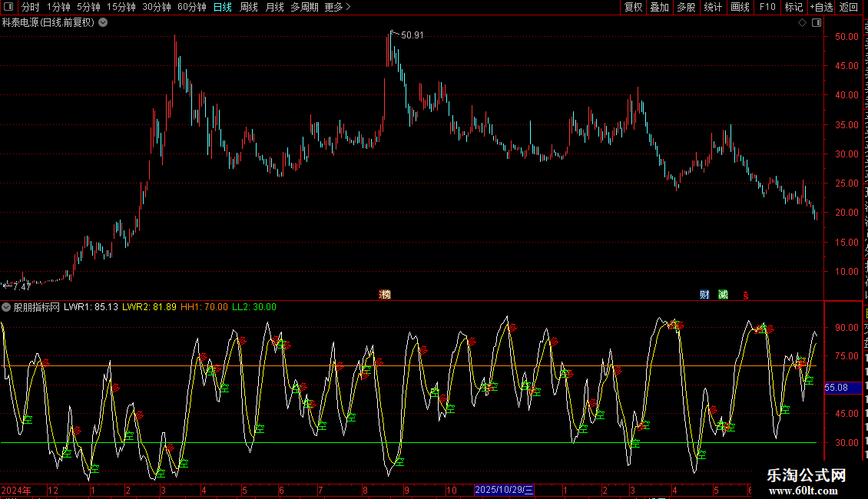Click the 2025/10/29/三 date marker
This screenshot has width=868, height=499.
click(504, 490)
